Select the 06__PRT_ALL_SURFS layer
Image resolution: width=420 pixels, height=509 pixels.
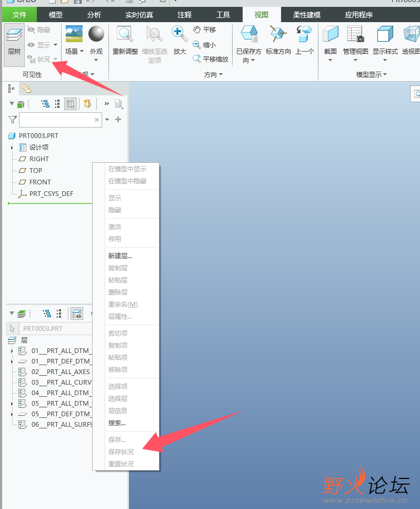(55, 425)
